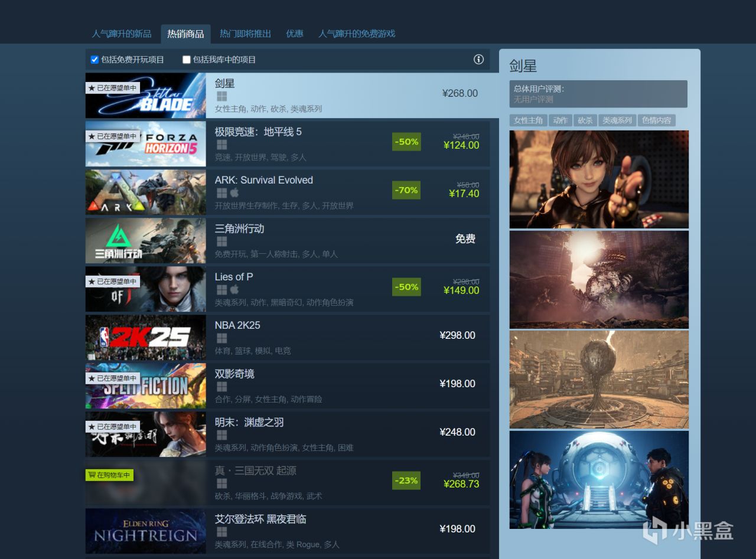Image resolution: width=756 pixels, height=559 pixels.
Task: Click Windows icon in 艾尔登法环 row
Action: click(221, 532)
